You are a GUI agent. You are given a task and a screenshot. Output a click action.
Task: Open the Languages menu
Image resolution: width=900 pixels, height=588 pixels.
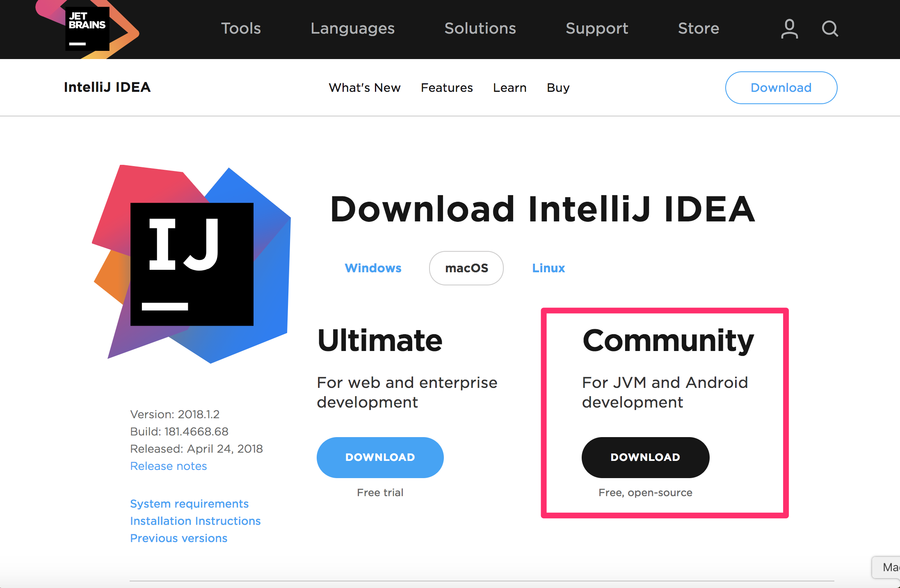(353, 28)
